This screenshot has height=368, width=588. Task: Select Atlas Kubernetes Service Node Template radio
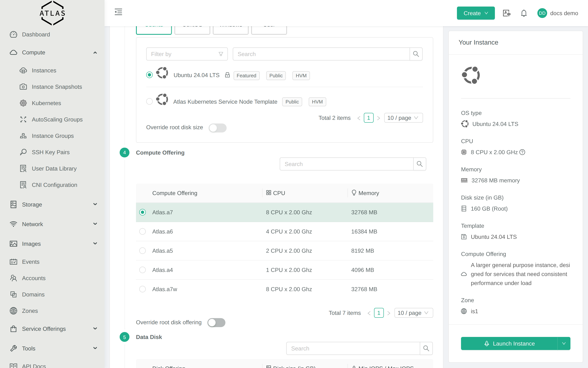coord(149,101)
